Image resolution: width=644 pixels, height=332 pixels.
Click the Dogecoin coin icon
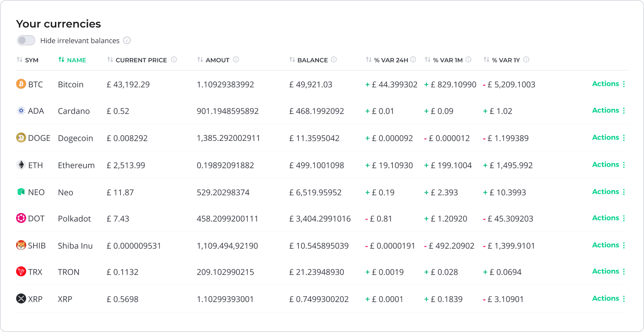click(x=21, y=138)
